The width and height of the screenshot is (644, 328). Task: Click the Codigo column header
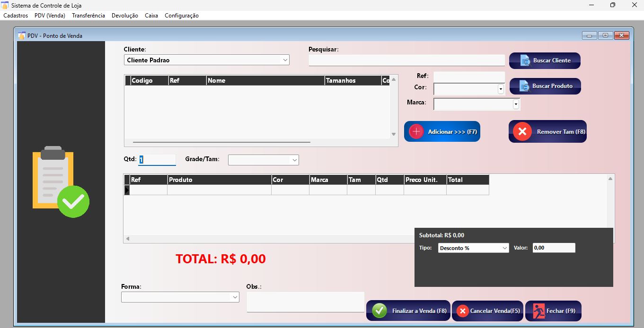pyautogui.click(x=149, y=80)
